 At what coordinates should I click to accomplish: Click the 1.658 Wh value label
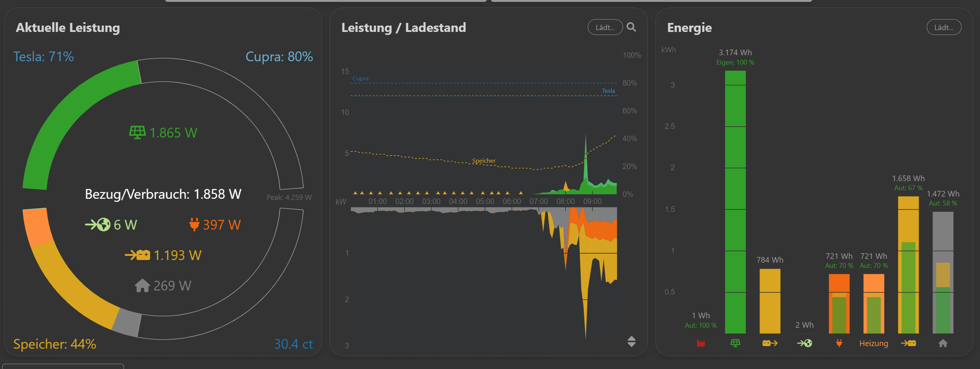[x=909, y=178]
